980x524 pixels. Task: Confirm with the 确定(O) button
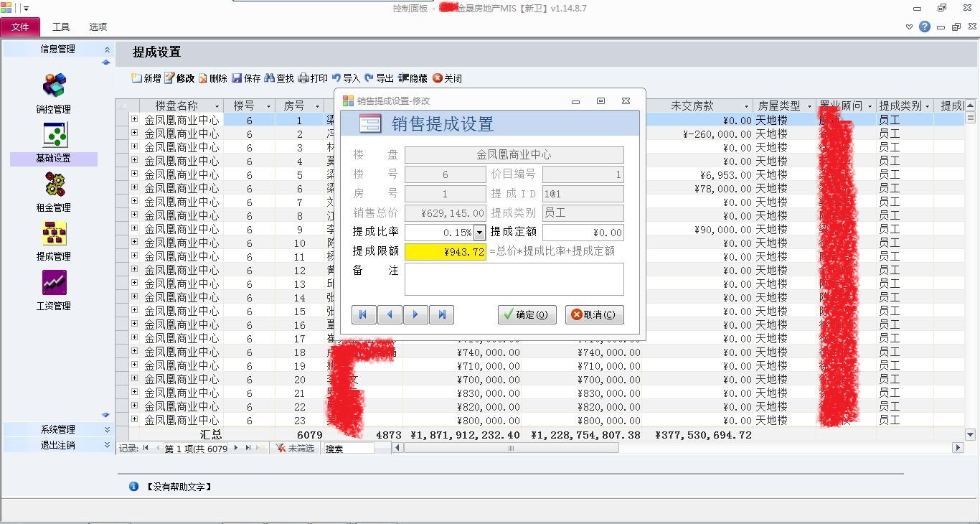(x=527, y=314)
